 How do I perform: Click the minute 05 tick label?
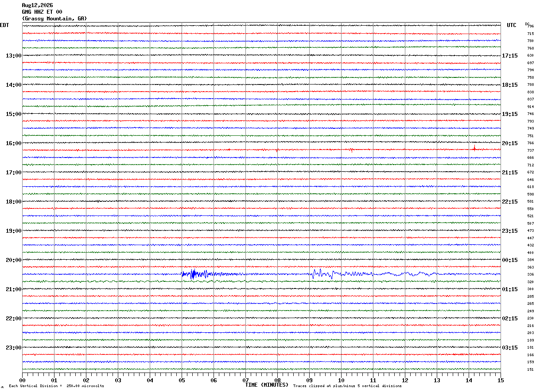[x=182, y=380]
